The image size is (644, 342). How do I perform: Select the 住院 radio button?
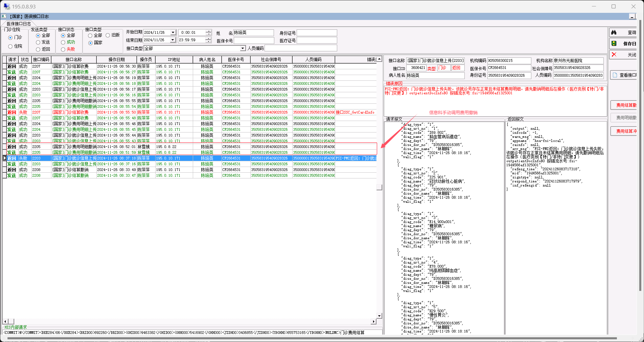(x=10, y=46)
